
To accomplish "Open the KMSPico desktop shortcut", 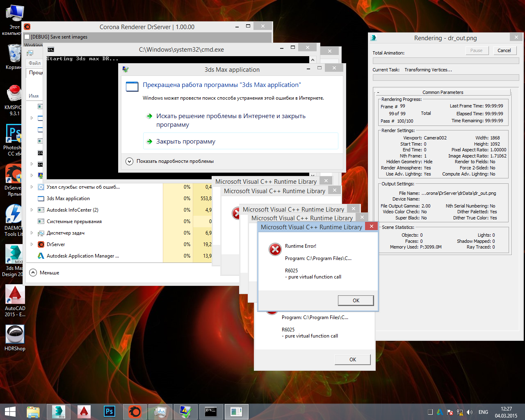I will pyautogui.click(x=14, y=100).
